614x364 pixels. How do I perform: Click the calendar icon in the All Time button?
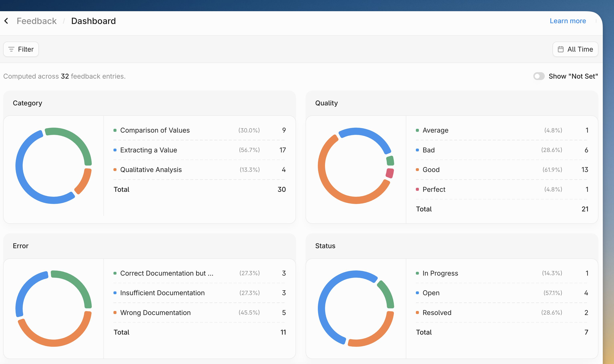[x=561, y=49]
